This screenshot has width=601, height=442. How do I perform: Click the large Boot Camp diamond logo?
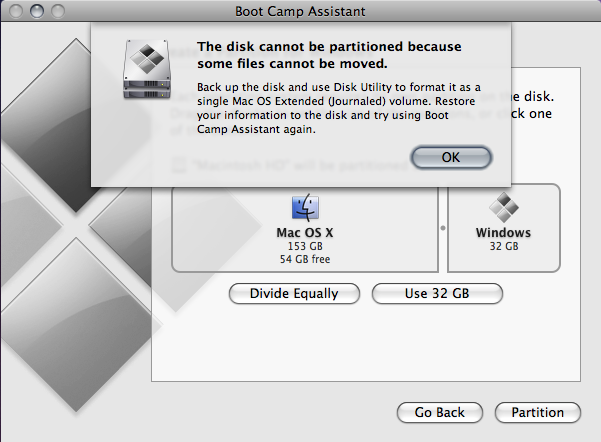click(x=77, y=226)
